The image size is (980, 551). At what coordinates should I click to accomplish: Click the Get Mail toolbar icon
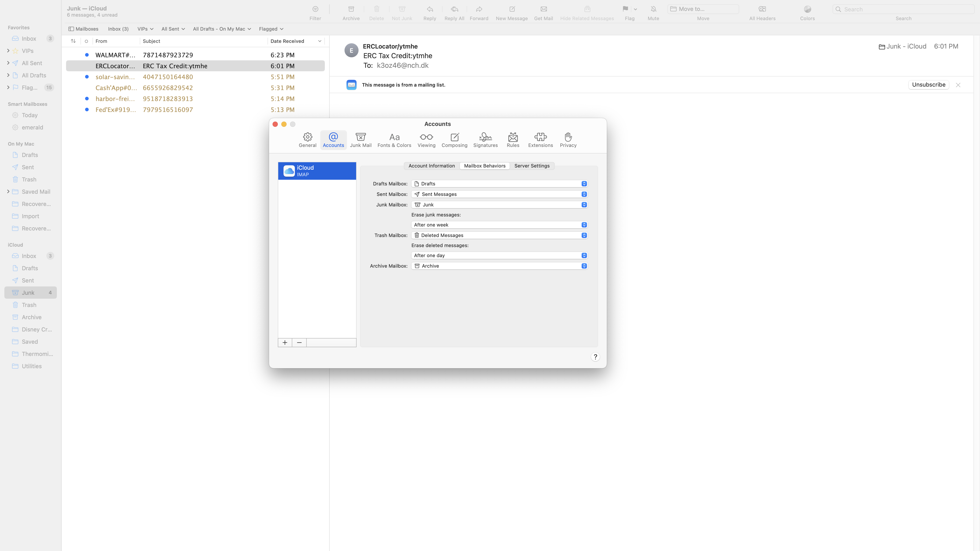543,9
